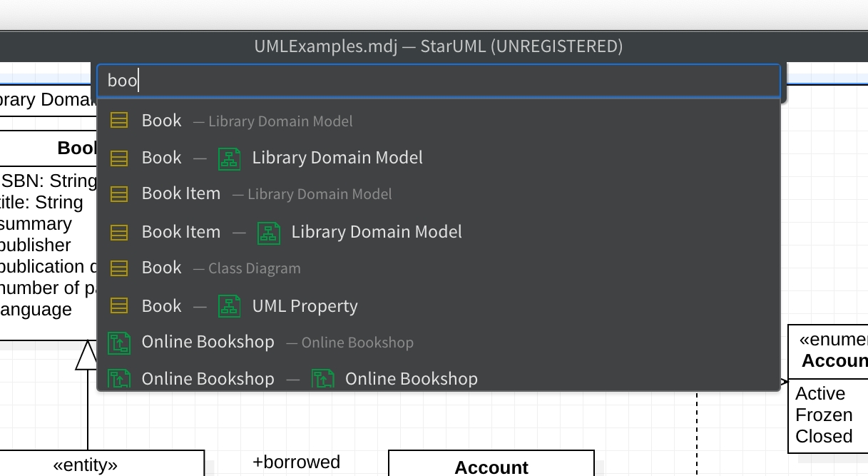868x476 pixels.
Task: Select the Account class on the canvas
Action: 491,467
